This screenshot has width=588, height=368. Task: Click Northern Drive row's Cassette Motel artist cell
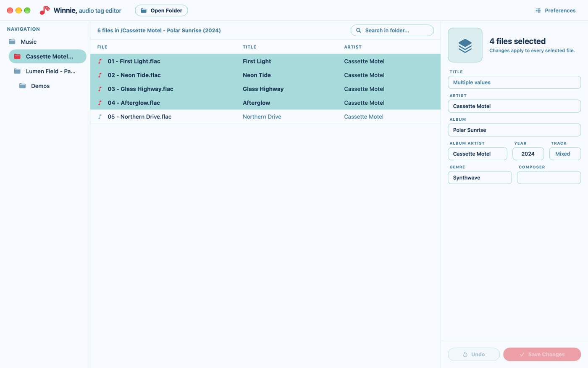pyautogui.click(x=364, y=117)
